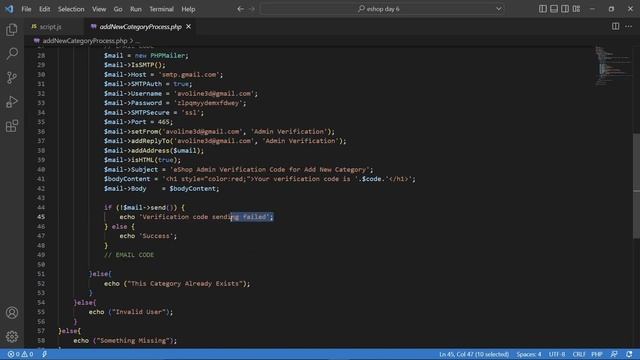Image resolution: width=640 pixels, height=360 pixels.
Task: Open the Source Control view
Action: tap(12, 78)
